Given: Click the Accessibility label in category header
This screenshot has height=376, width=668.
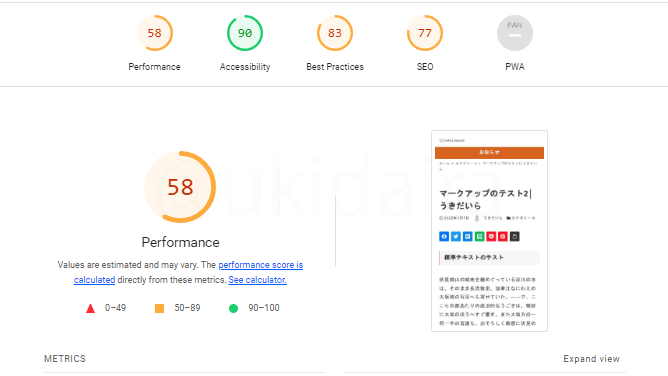Looking at the screenshot, I should [x=245, y=67].
